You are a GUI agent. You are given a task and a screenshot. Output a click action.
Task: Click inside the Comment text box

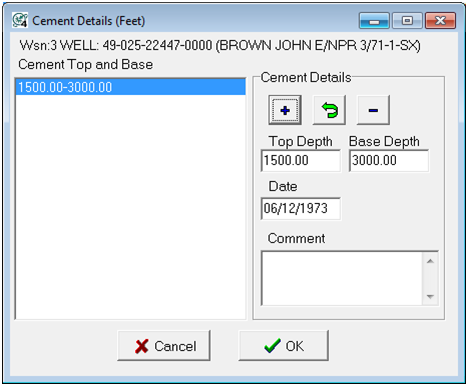342,278
